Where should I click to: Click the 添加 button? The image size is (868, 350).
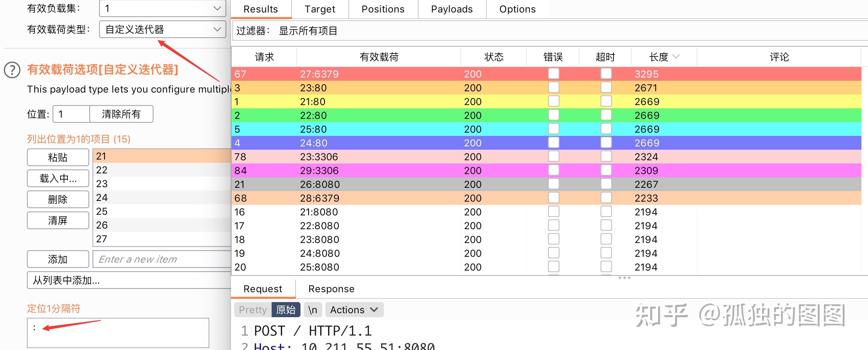coord(58,259)
